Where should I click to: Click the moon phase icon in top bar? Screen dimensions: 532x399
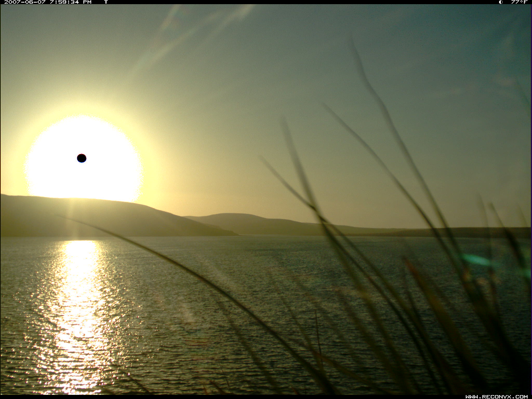click(501, 2)
